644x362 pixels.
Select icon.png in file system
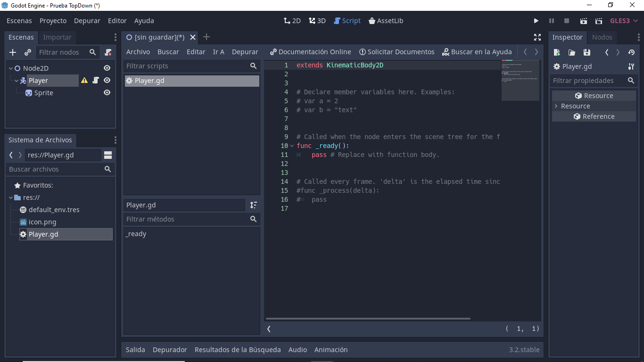tap(42, 222)
